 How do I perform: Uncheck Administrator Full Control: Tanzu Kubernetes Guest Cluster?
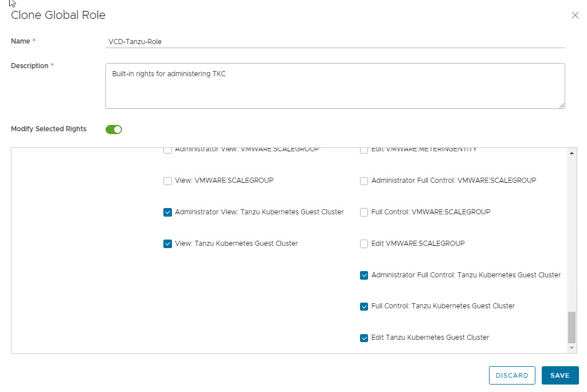coord(364,276)
